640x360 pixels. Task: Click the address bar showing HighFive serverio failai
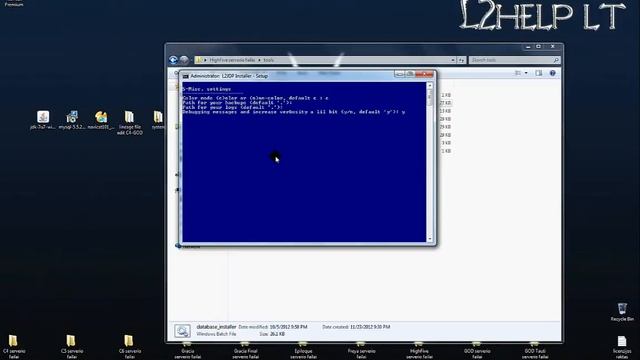pyautogui.click(x=326, y=60)
